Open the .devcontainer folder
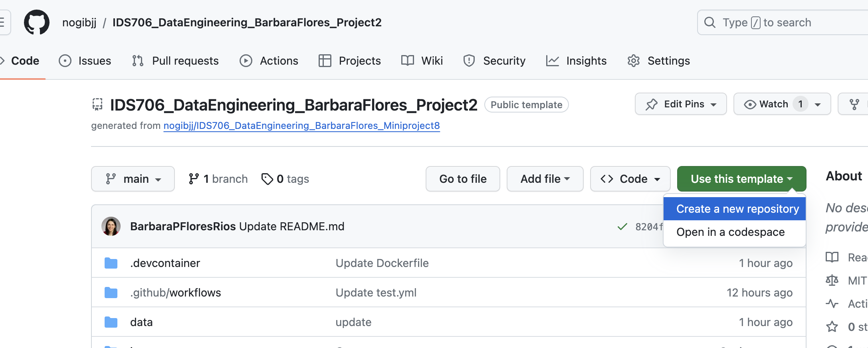 click(165, 263)
